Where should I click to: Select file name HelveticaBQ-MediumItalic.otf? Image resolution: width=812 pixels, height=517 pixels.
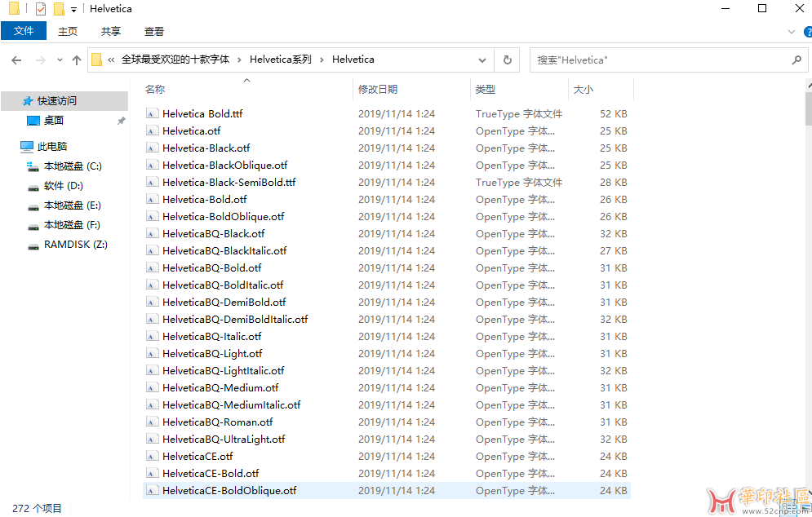coord(232,404)
